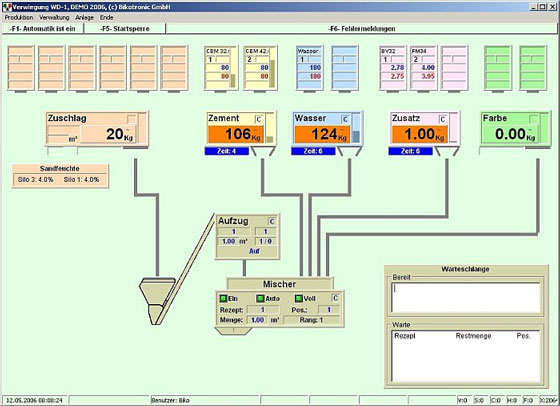The image size is (560, 406).
Task: Click Benutzer: Biko in status bar
Action: point(170,400)
